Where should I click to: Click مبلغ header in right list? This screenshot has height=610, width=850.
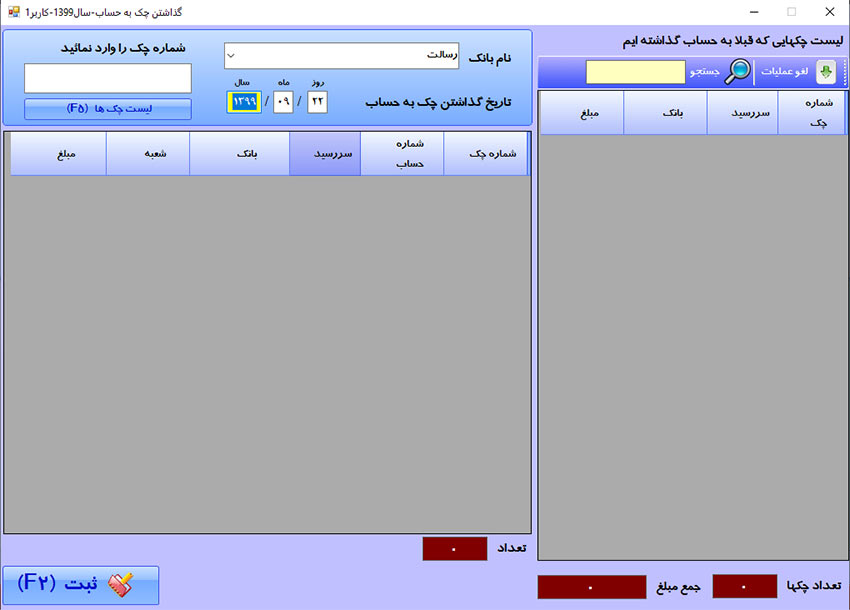click(x=582, y=113)
